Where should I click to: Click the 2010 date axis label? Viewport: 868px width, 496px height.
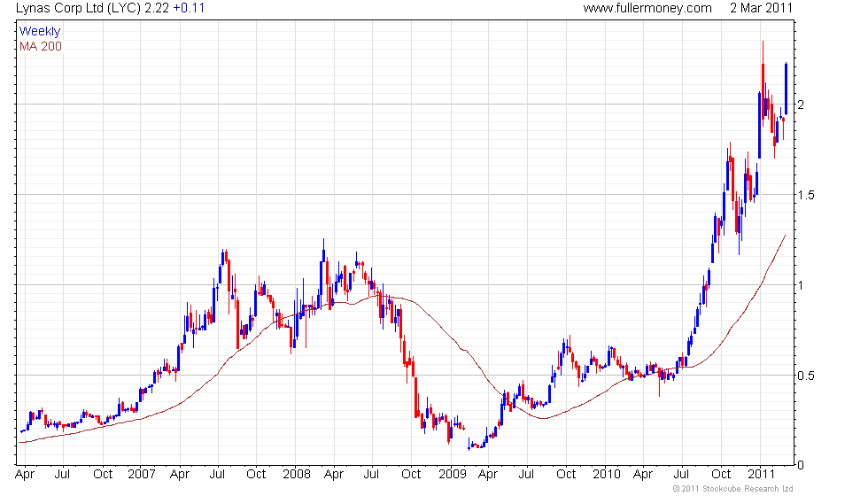(x=607, y=475)
